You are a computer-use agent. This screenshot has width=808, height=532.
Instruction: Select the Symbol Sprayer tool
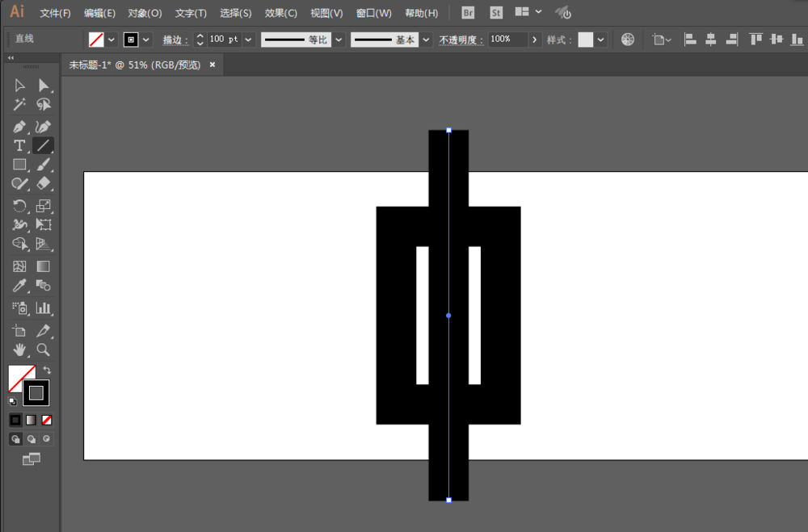(19, 308)
